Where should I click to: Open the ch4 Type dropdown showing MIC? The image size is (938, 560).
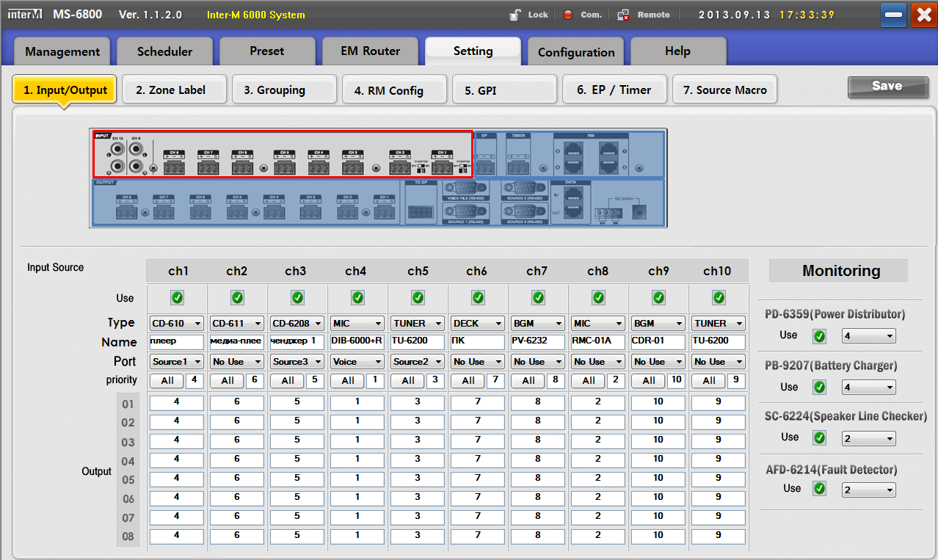357,324
